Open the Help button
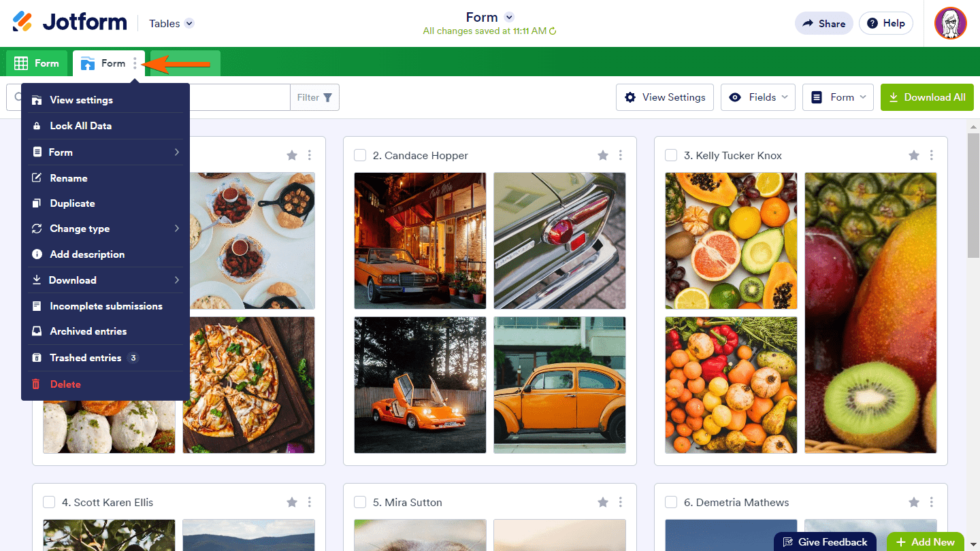Viewport: 980px width, 551px height. 885,23
